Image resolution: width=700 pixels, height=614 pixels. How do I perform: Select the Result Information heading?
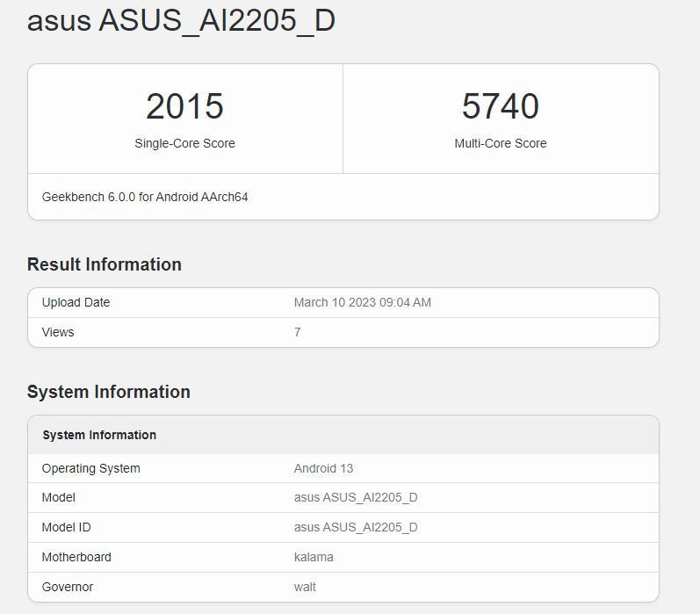(x=104, y=264)
